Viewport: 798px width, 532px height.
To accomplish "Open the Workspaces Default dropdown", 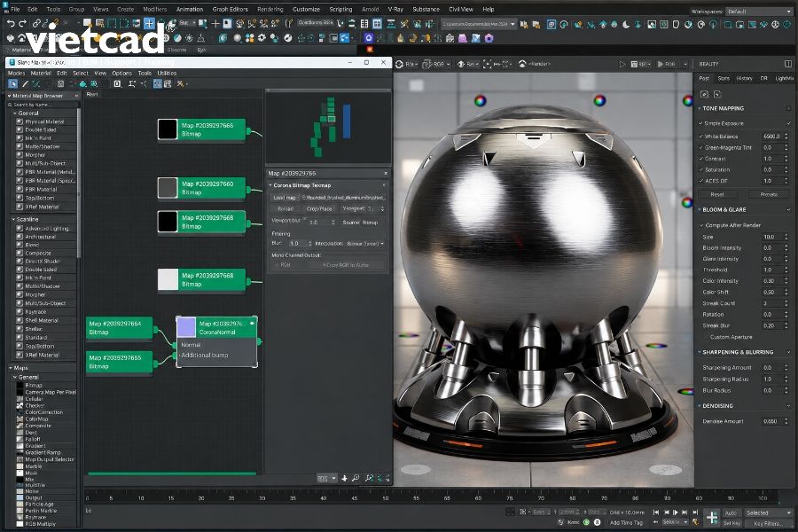I will (759, 12).
